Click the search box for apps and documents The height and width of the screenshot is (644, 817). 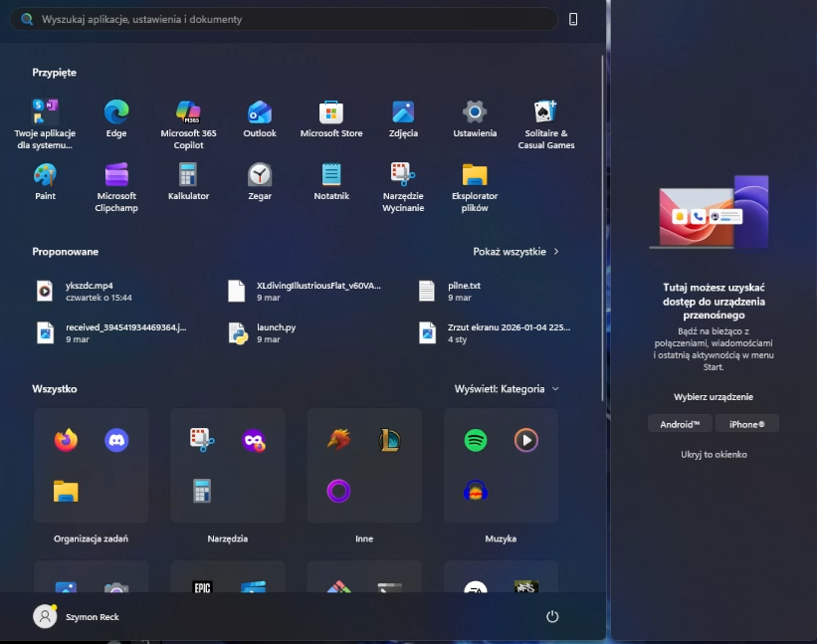tap(284, 19)
